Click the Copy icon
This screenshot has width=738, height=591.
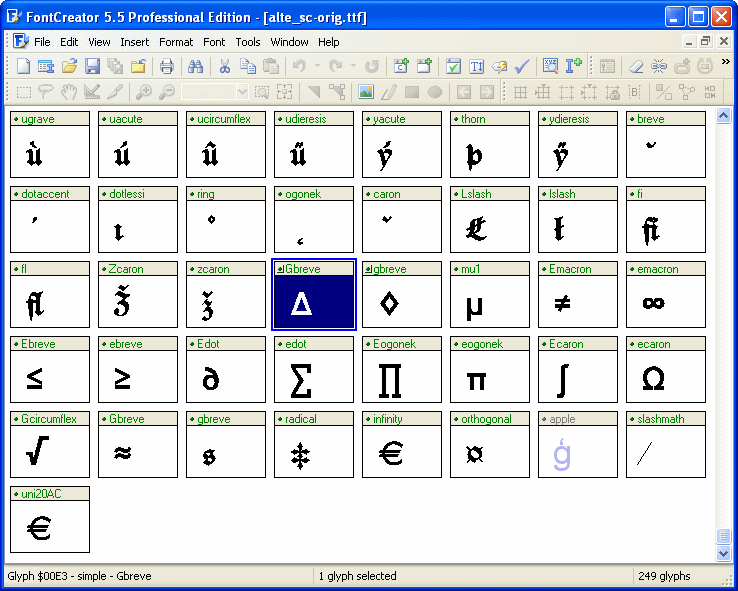(248, 66)
